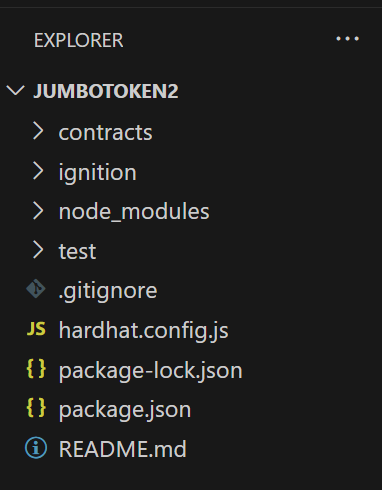
Task: Expand the test folder chevron
Action: tap(38, 250)
